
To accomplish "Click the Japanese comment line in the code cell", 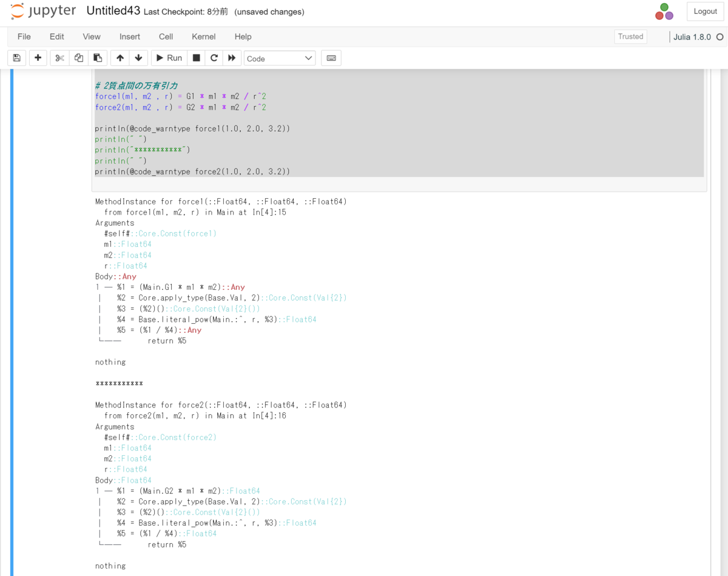I will click(136, 85).
